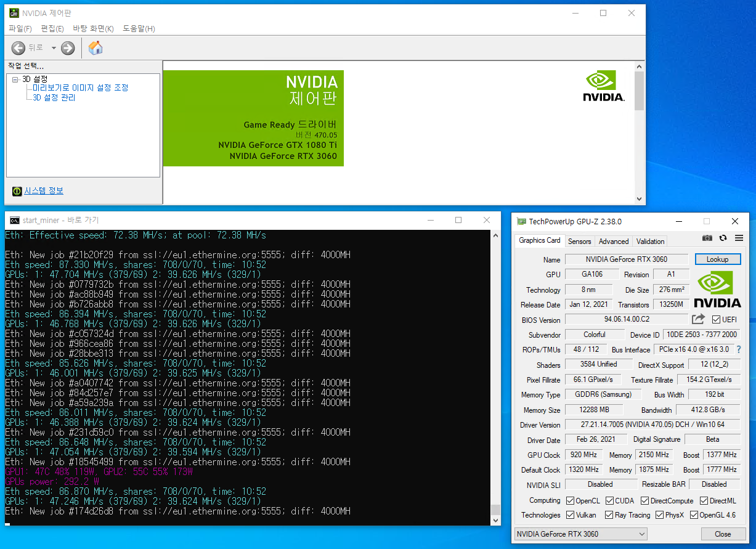Click the Shaders value 3584 Unified
The height and width of the screenshot is (549, 756).
point(598,365)
